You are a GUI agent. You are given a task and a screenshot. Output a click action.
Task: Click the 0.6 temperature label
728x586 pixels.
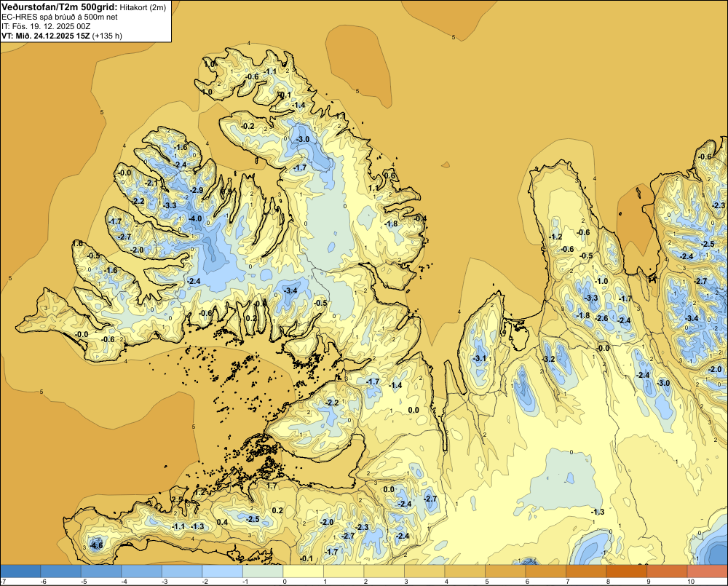coord(390,176)
